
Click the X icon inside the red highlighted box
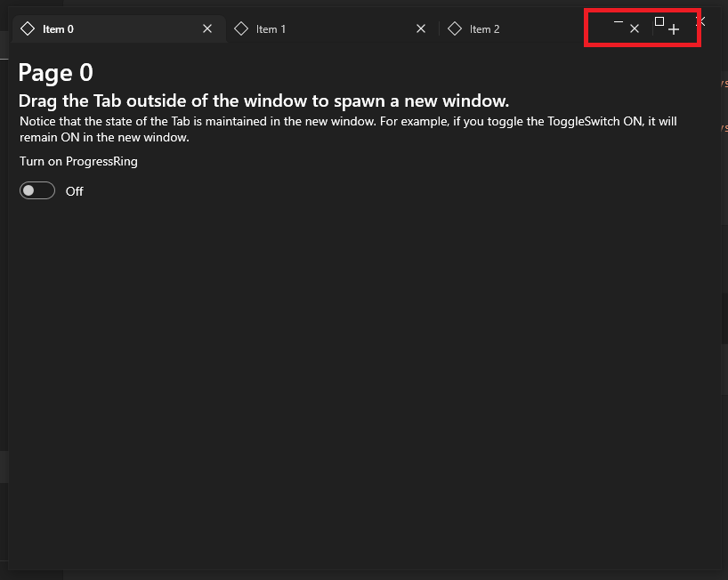635,28
